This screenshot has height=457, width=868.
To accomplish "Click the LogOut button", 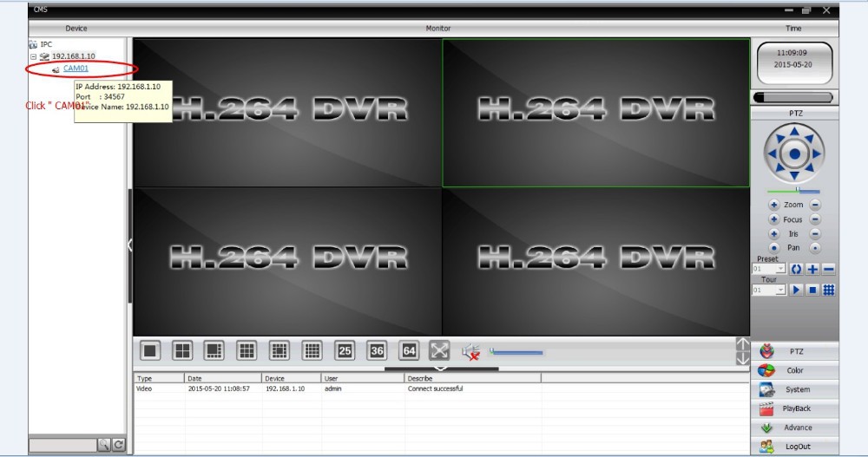I will pyautogui.click(x=795, y=447).
